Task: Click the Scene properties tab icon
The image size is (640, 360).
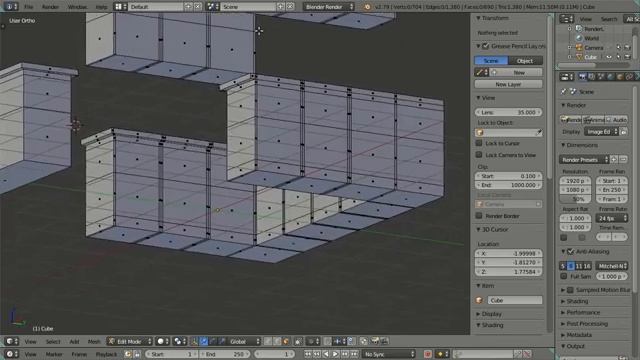Action: 601,77
